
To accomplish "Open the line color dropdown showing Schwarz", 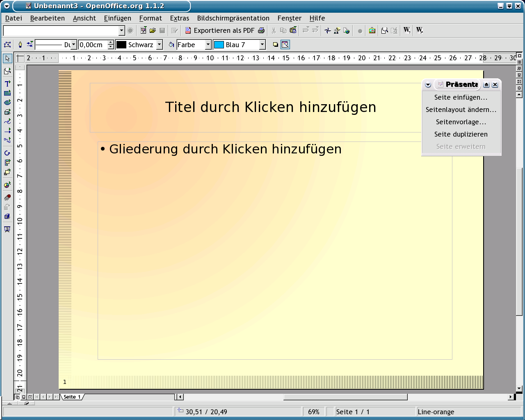I will pos(160,45).
